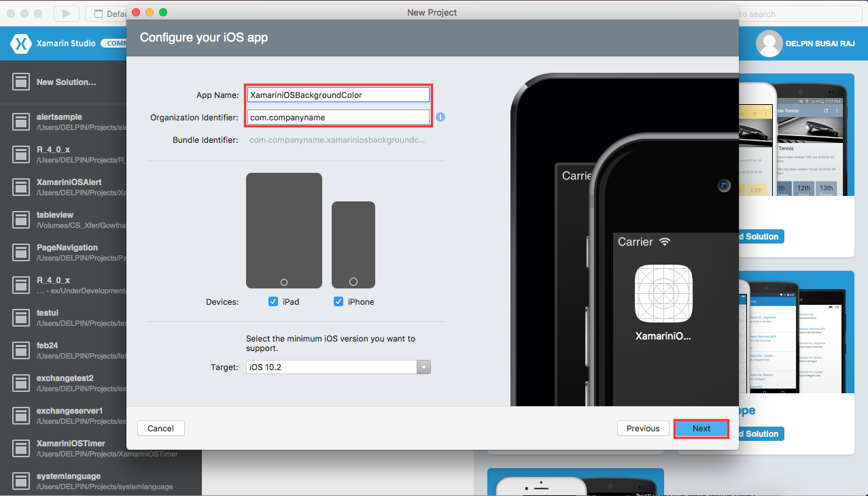
Task: Select the iPad device image
Action: click(283, 230)
